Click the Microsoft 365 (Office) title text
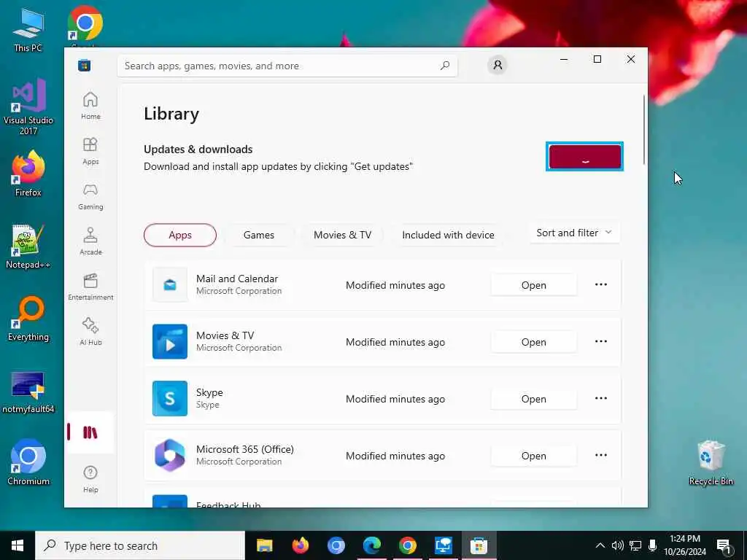 pyautogui.click(x=245, y=449)
